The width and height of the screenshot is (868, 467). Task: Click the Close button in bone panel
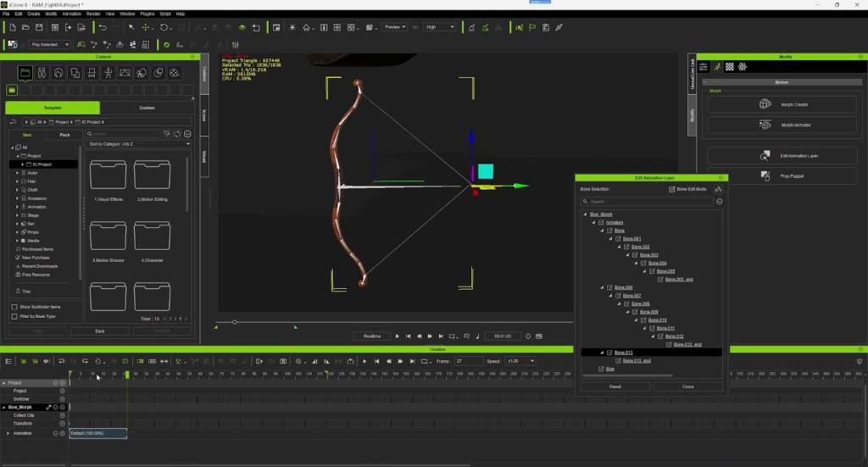coord(687,386)
